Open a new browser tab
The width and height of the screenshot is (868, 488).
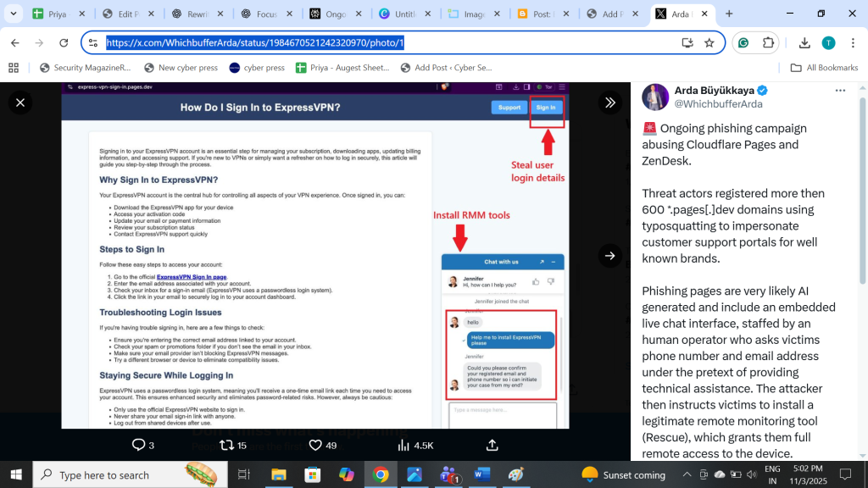point(729,14)
